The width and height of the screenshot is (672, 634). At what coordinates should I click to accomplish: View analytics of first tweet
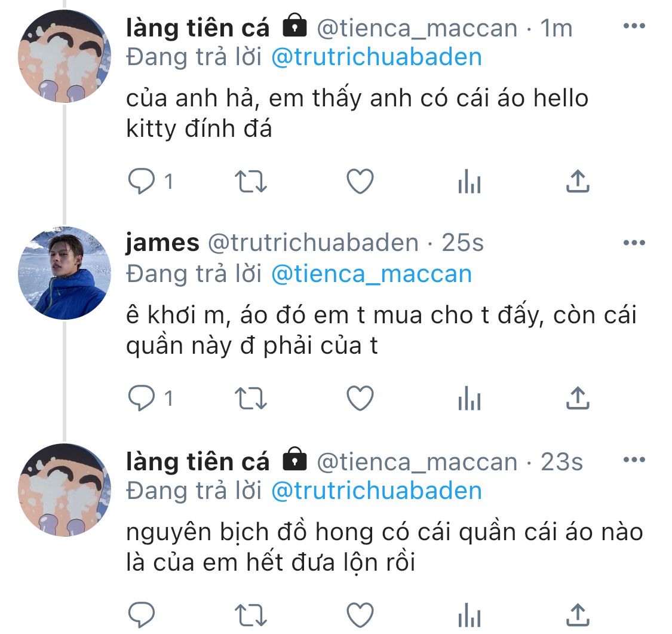[x=469, y=182]
